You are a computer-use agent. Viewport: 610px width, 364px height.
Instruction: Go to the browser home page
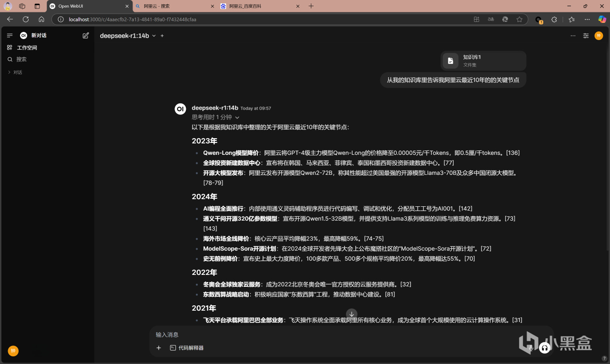41,20
